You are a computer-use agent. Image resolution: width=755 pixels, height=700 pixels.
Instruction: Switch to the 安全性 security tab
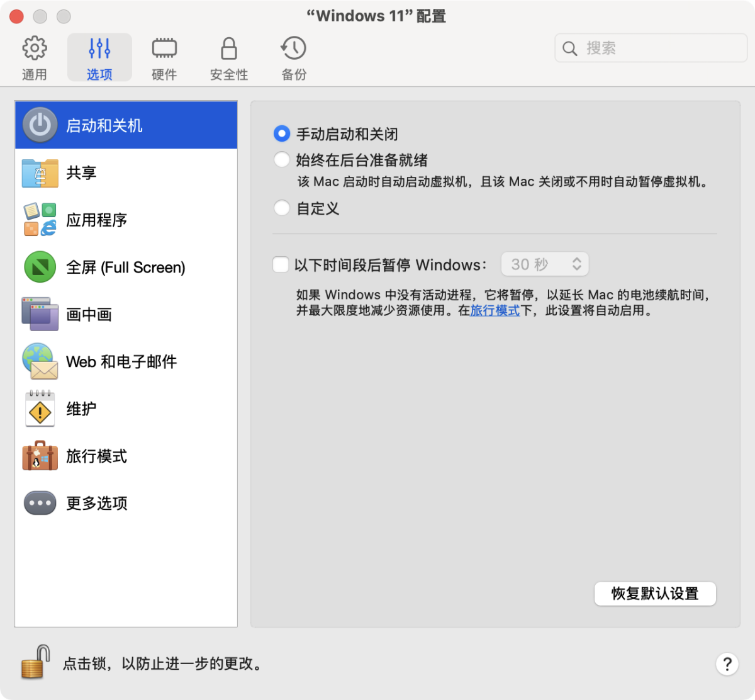(229, 59)
